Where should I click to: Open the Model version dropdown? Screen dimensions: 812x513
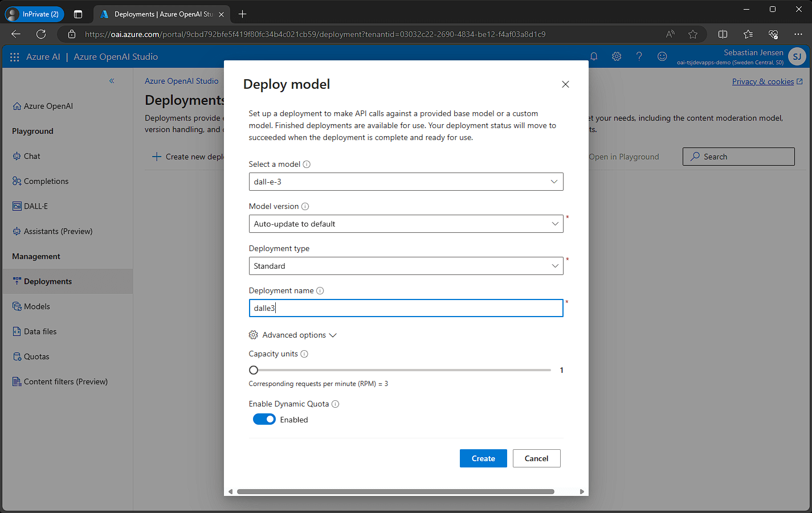point(406,224)
